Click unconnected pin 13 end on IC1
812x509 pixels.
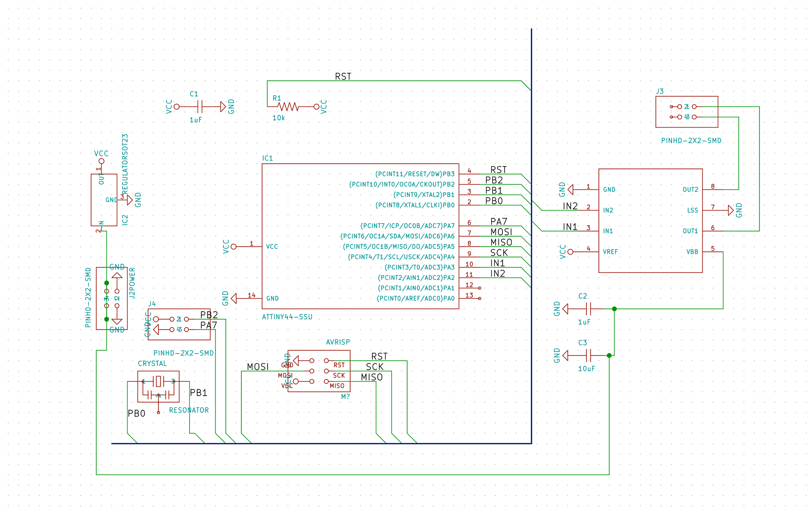(x=479, y=298)
